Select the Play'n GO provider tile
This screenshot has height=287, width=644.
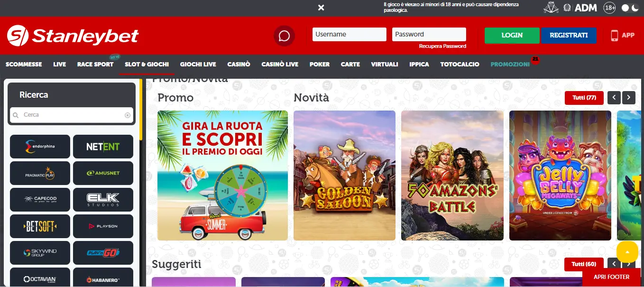(103, 253)
